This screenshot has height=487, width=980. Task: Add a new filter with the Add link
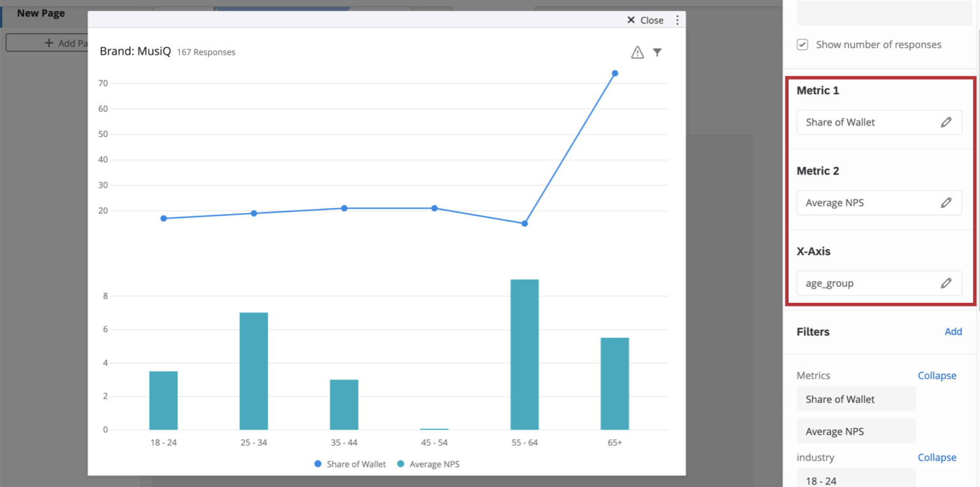tap(953, 331)
